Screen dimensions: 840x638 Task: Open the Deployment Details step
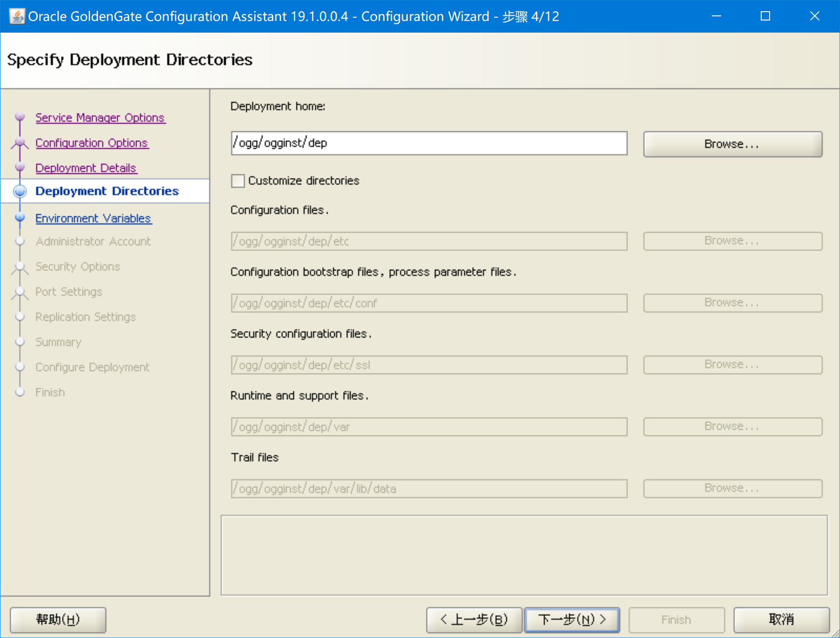coord(86,168)
